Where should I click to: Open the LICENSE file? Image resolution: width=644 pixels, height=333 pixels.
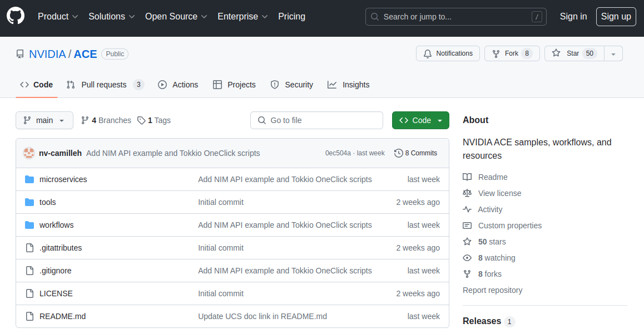(56, 293)
